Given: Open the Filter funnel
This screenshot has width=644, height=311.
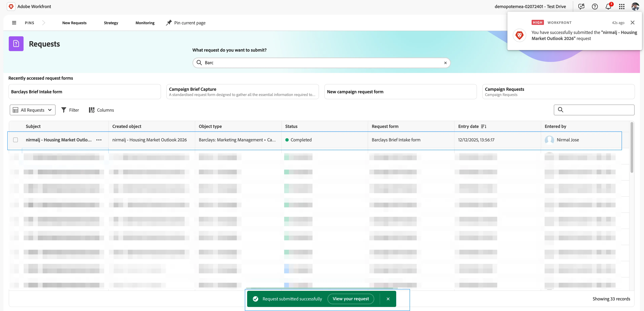Looking at the screenshot, I should point(70,110).
